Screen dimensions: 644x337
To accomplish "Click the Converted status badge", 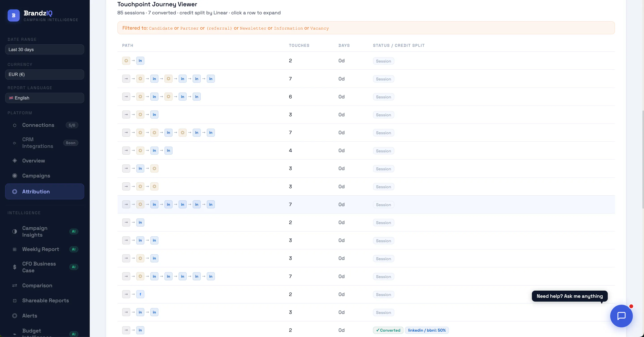I will tap(388, 330).
